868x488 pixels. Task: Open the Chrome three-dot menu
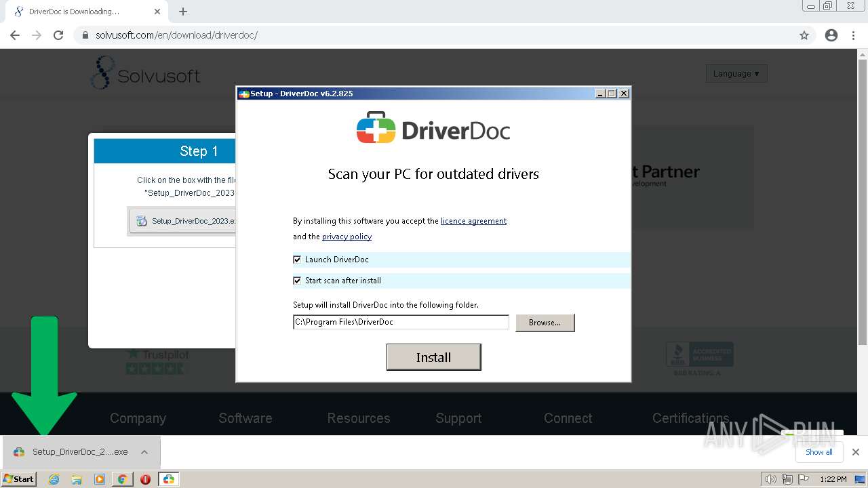[x=854, y=35]
